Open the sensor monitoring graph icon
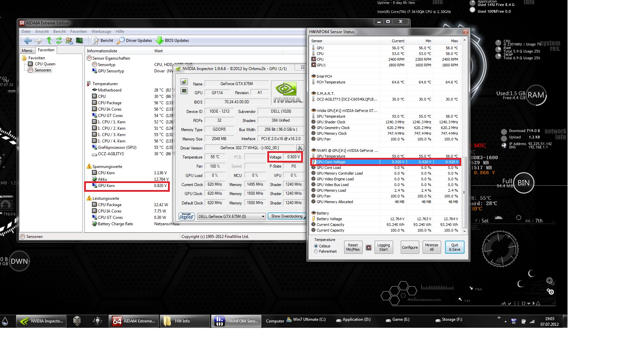This screenshot has height=362, width=644. (x=184, y=91)
